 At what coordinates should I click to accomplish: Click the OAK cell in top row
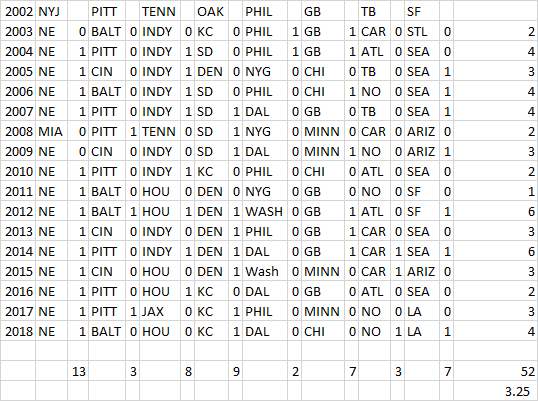tap(211, 12)
